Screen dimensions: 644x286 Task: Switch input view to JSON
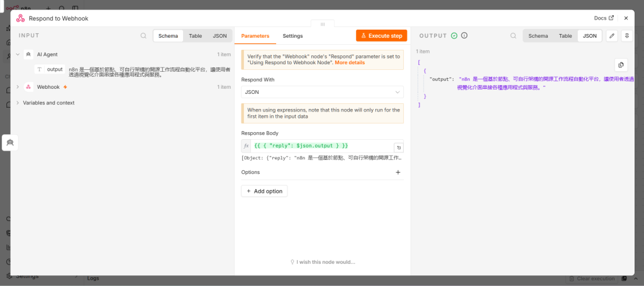(x=219, y=36)
